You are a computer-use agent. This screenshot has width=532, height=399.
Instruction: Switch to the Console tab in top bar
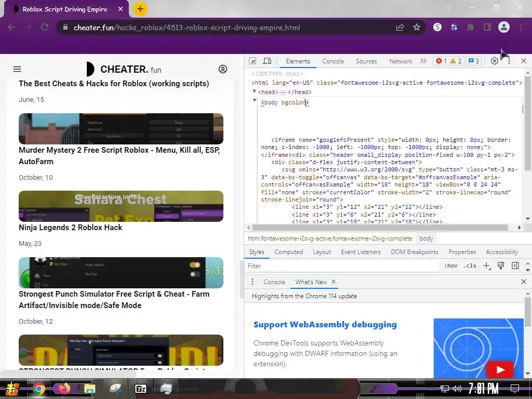(333, 61)
